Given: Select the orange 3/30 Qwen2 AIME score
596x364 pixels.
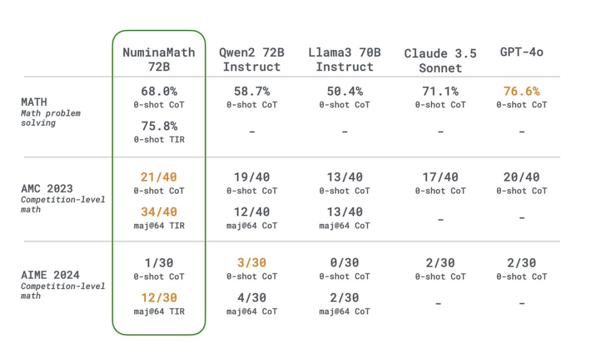Looking at the screenshot, I should 252,263.
